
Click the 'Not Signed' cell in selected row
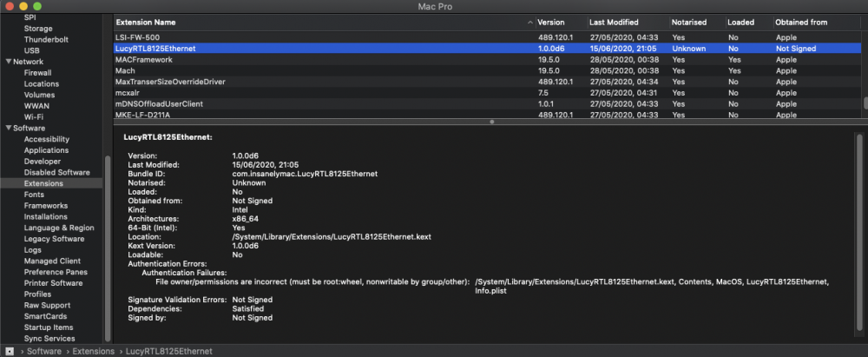click(x=796, y=49)
